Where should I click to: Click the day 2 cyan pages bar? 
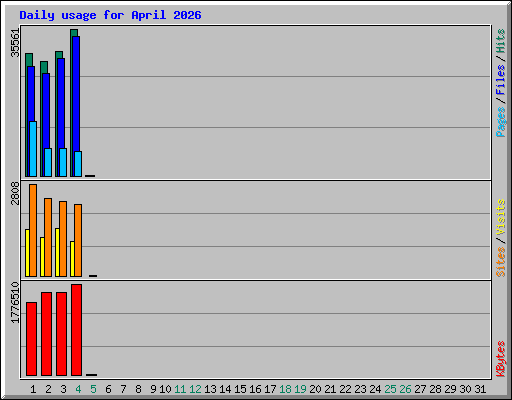pyautogui.click(x=48, y=162)
